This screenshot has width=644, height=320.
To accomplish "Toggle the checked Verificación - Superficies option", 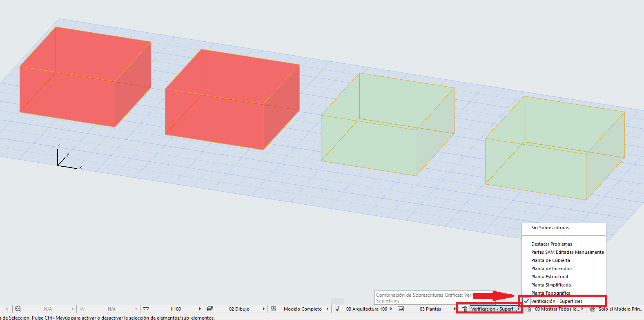I will (x=557, y=301).
